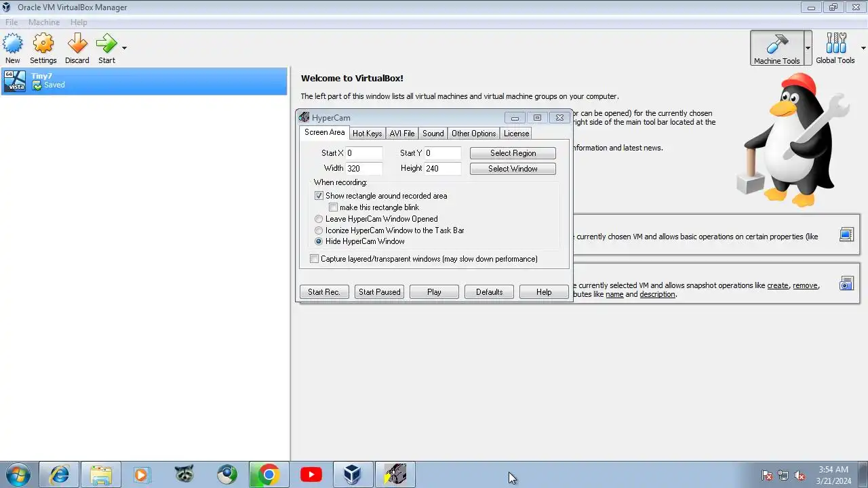Click the Tiny7 Vista OS icon

(x=15, y=81)
